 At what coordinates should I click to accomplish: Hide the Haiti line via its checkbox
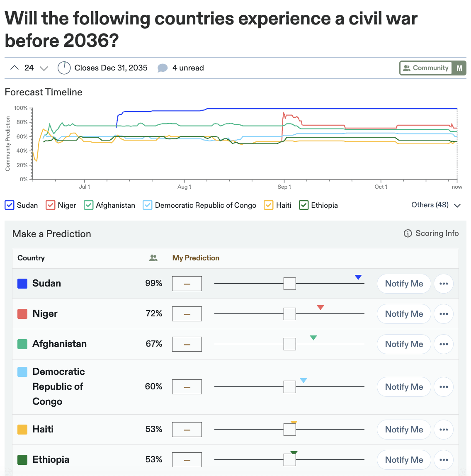pos(269,205)
